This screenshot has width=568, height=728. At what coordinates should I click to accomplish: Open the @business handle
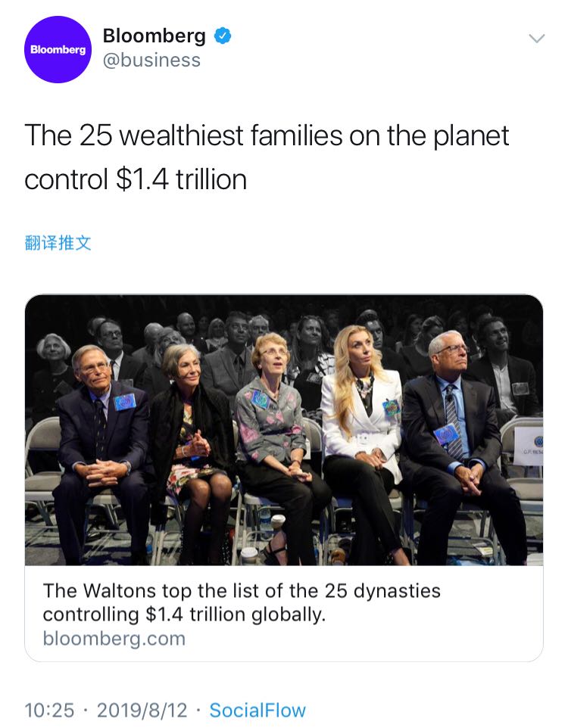click(151, 61)
